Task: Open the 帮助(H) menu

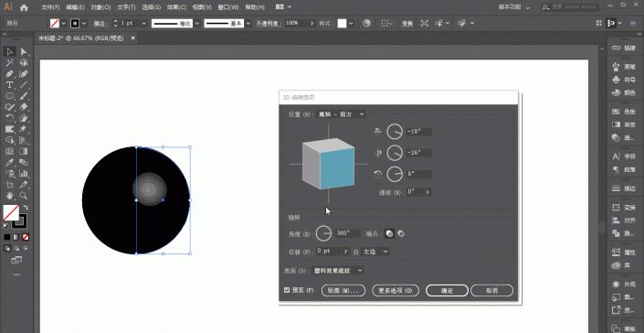Action: (255, 7)
